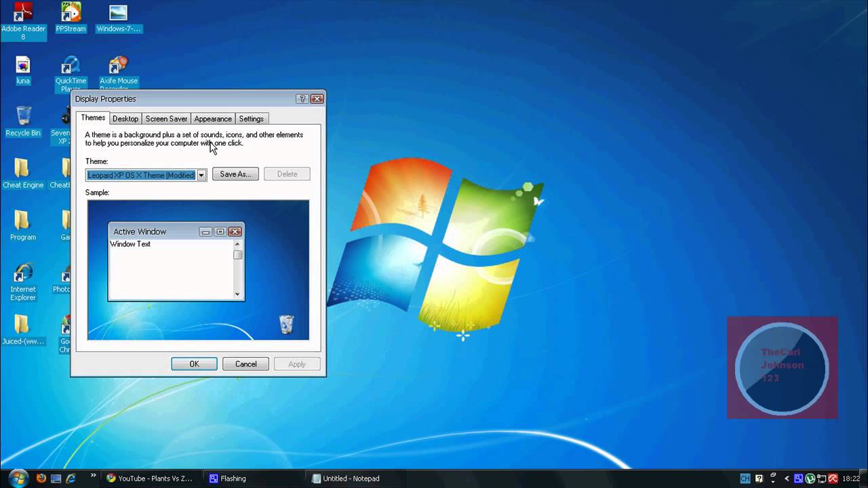The image size is (868, 488).
Task: Click the theme sample preview image
Action: coord(198,270)
